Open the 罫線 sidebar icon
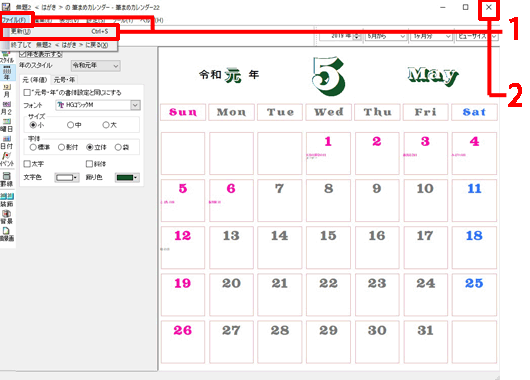Viewport: 530px width, 380px height. pos(7,180)
